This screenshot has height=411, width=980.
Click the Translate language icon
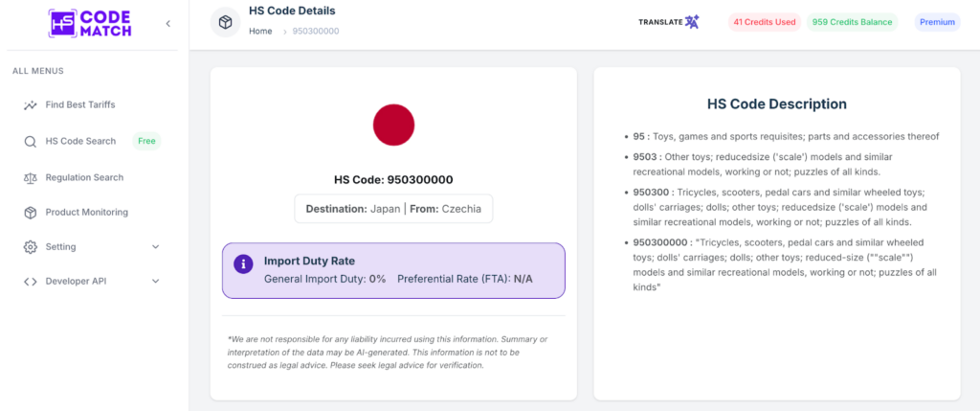click(692, 22)
